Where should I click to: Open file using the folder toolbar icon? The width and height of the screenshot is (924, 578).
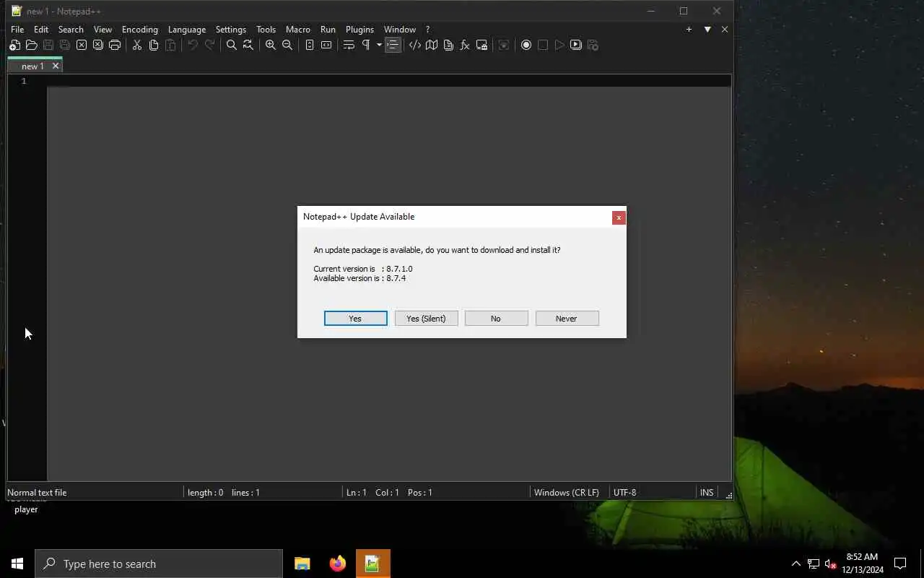coord(31,45)
